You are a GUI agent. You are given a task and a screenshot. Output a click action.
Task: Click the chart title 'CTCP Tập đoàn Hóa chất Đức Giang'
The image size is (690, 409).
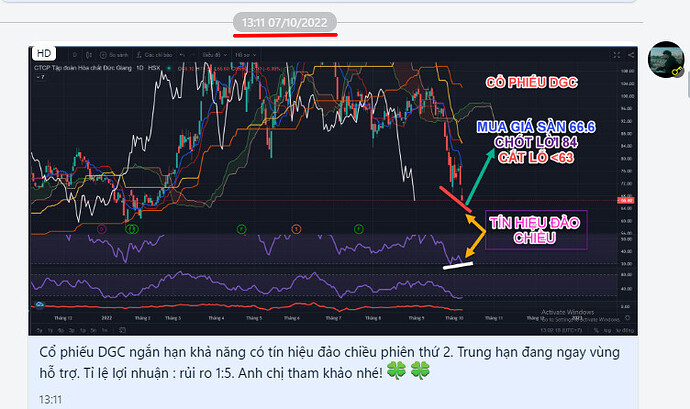tap(83, 68)
